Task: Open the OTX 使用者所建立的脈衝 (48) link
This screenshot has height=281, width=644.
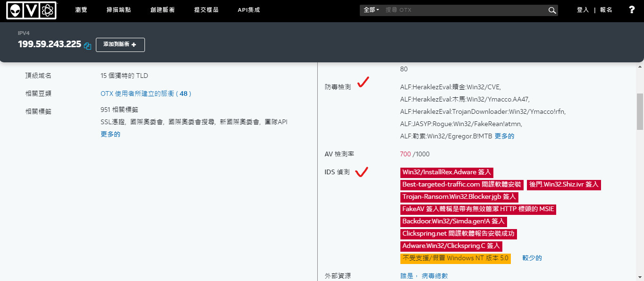Action: point(146,94)
